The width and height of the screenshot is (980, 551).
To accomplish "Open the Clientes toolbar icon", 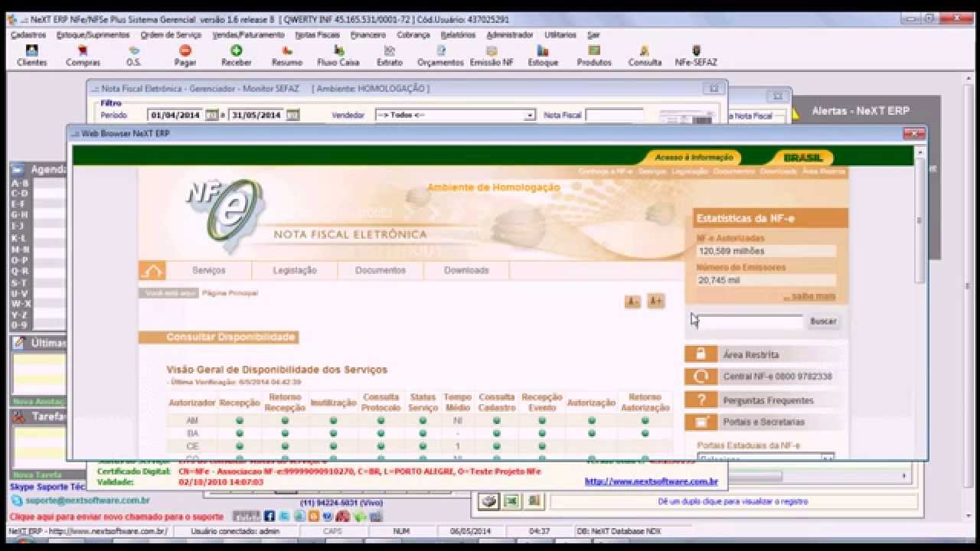I will [x=31, y=56].
